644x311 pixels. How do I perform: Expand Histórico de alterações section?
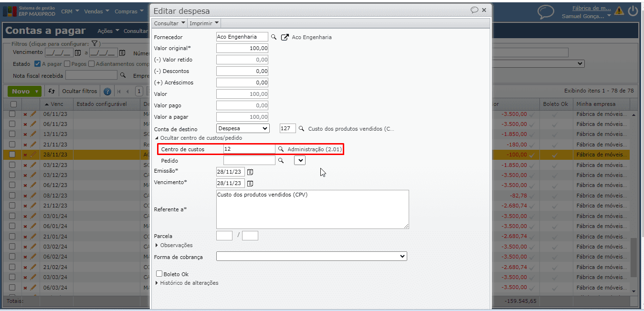point(187,283)
